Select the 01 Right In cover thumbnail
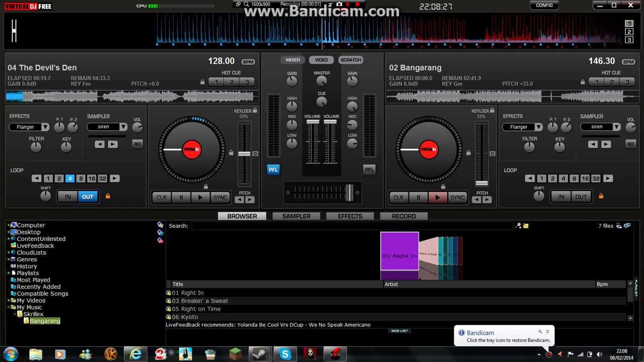 tap(399, 251)
